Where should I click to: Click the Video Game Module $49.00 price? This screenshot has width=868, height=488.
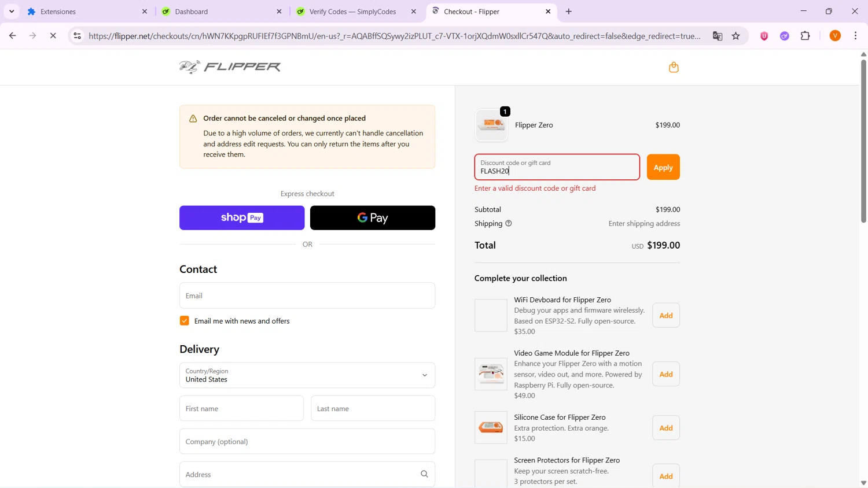pyautogui.click(x=525, y=395)
